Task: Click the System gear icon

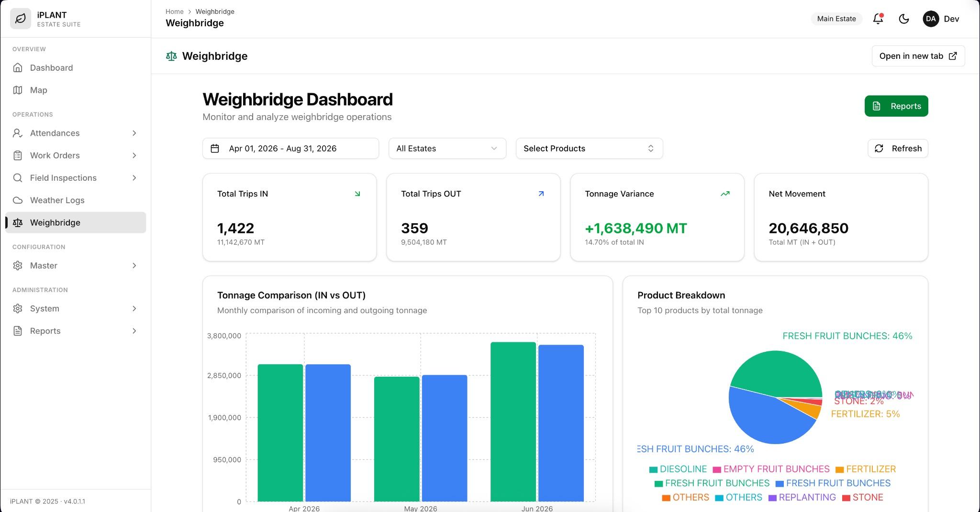Action: tap(18, 309)
